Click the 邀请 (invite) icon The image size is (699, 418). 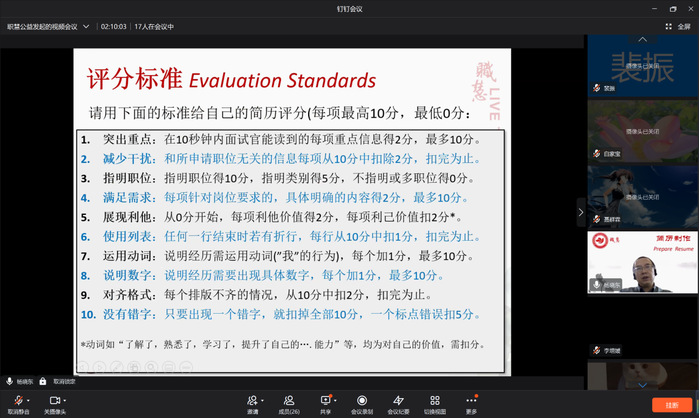coord(252,400)
